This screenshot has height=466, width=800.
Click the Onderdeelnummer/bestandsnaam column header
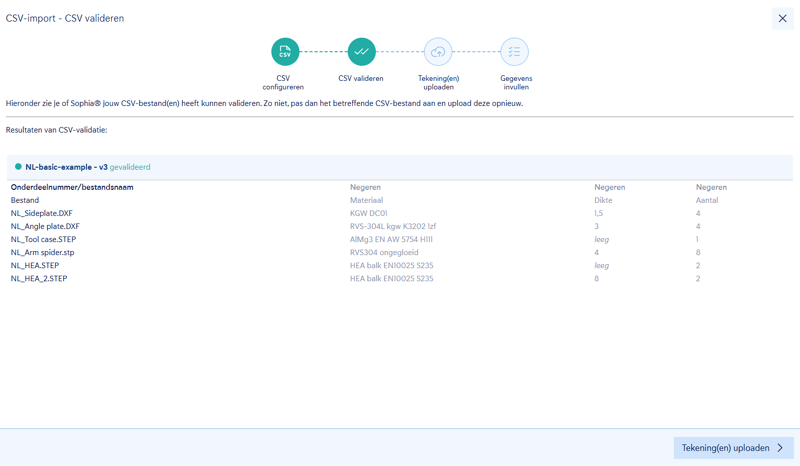point(72,187)
